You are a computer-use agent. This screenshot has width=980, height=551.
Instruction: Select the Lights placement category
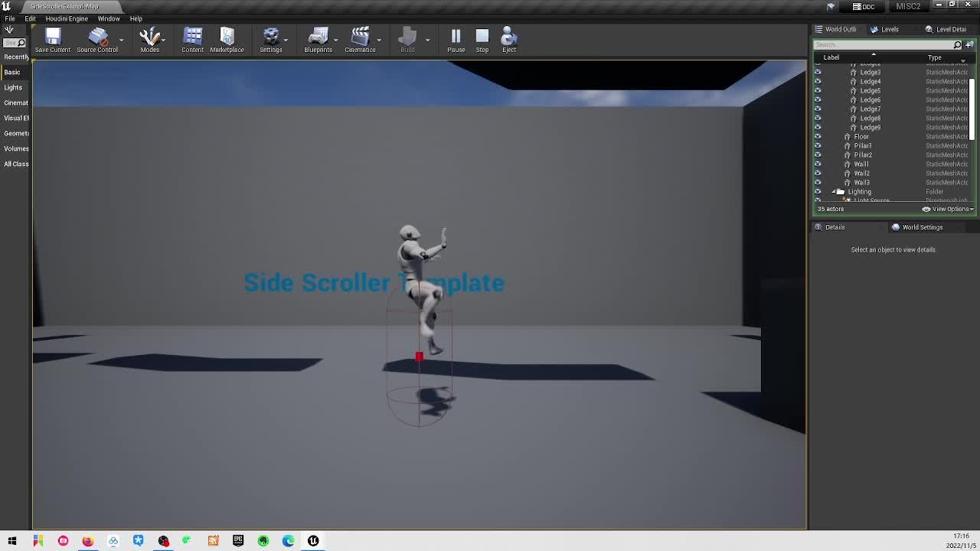tap(13, 87)
